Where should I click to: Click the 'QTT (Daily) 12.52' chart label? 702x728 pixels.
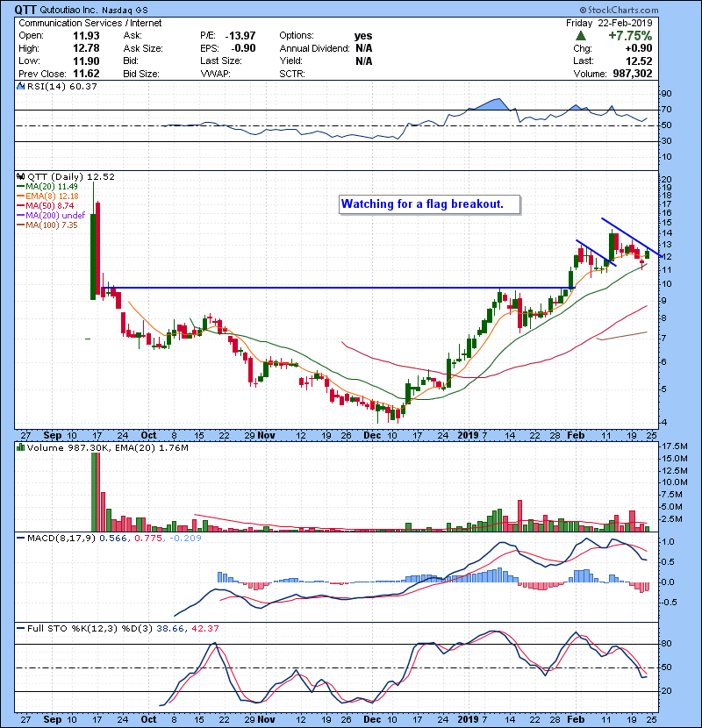pos(71,176)
